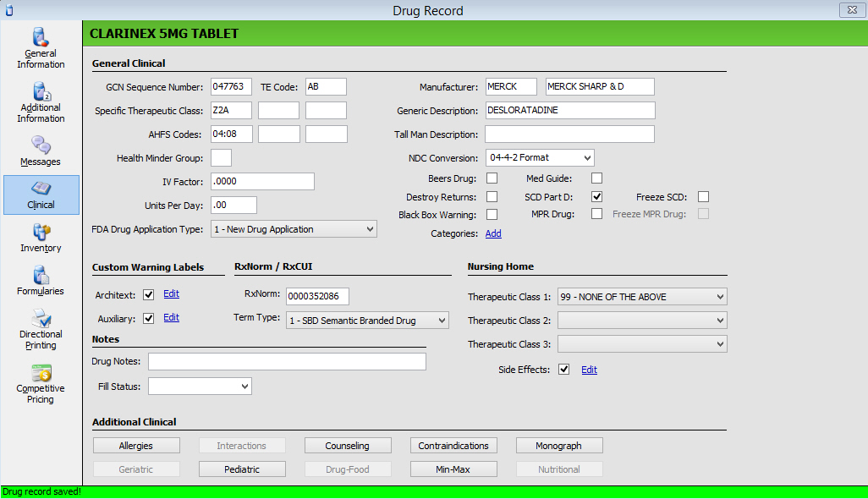
Task: Uncheck the SCD Part D checkbox
Action: click(x=596, y=196)
